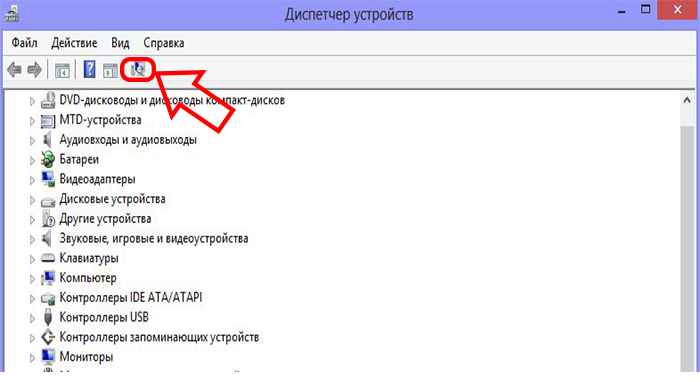Open the blue Help question mark icon
This screenshot has height=382, width=700.
(90, 70)
